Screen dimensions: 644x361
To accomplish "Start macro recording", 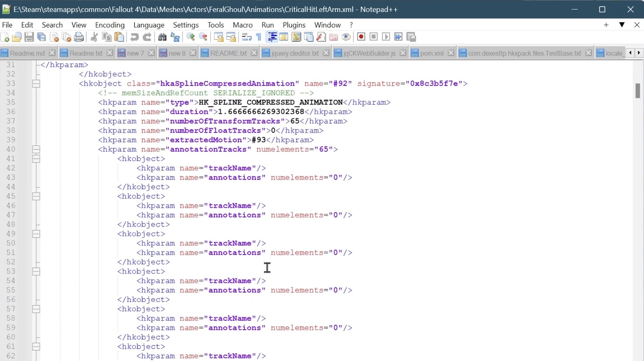I will (361, 37).
